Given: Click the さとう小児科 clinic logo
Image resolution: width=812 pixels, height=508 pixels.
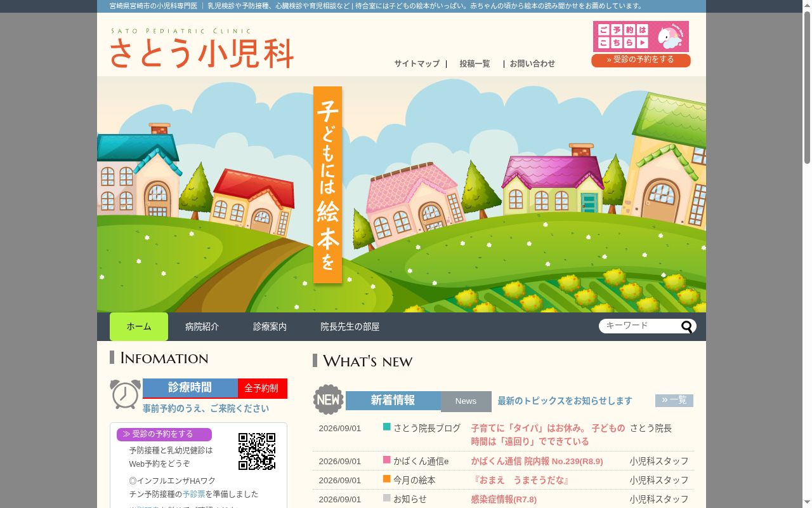Looking at the screenshot, I should 202,48.
